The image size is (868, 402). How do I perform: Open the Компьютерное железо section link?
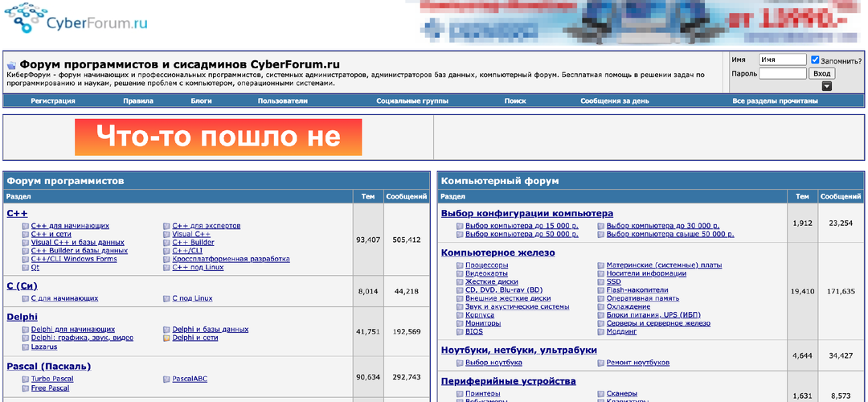click(498, 253)
